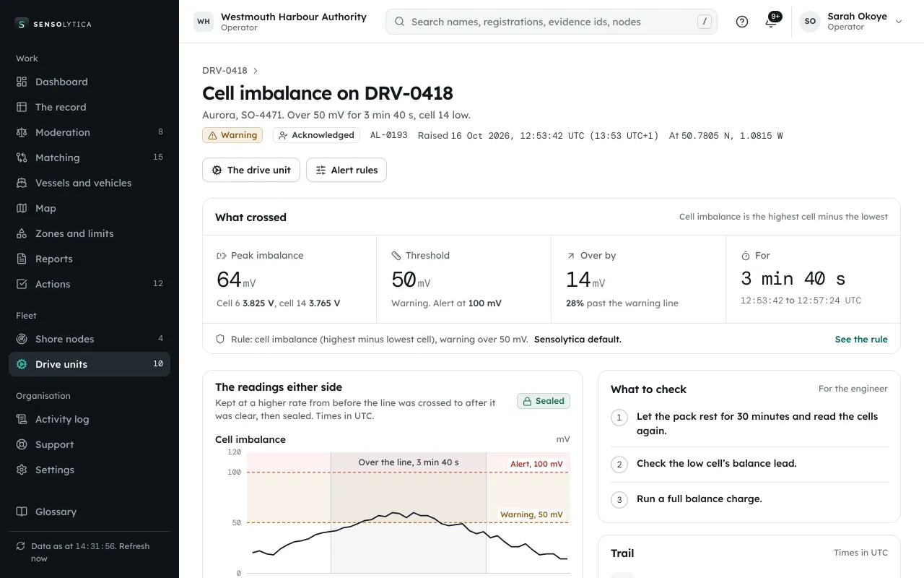Go to The record page
Image resolution: width=924 pixels, height=578 pixels.
[90, 107]
